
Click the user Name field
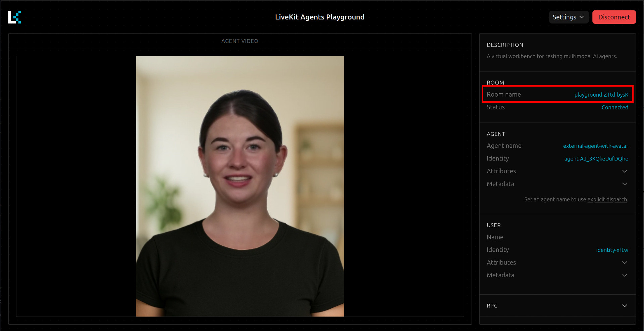tap(495, 237)
